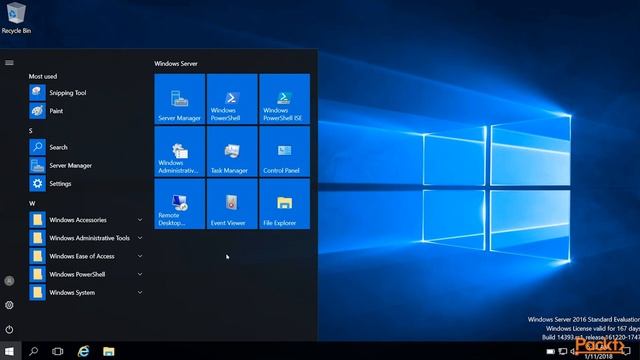Viewport: 640px width, 360px height.
Task: Open the File Explorer tile
Action: (x=284, y=204)
